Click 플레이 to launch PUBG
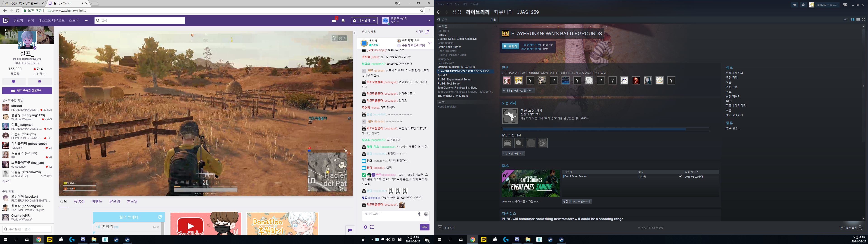 tap(510, 47)
